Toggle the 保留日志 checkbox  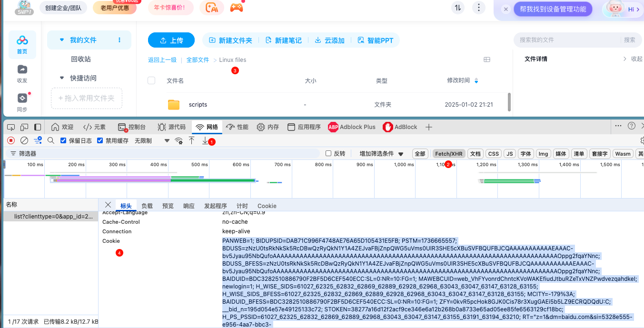tap(64, 140)
